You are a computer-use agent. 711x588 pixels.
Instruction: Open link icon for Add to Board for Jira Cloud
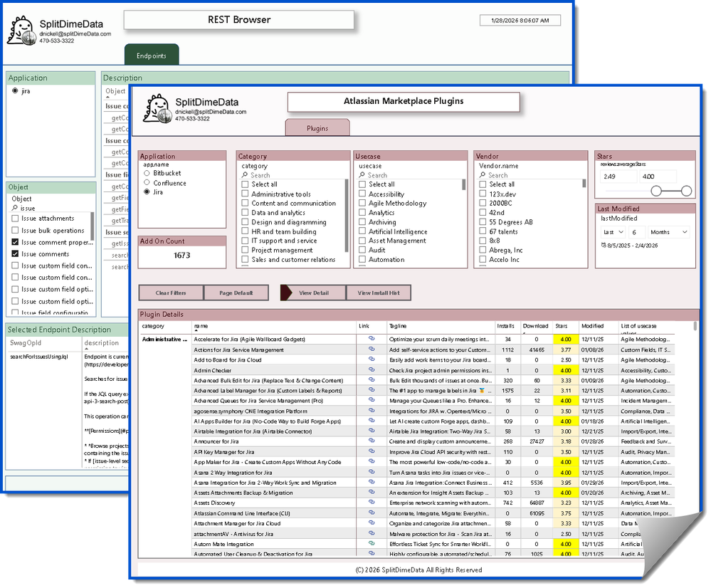pyautogui.click(x=372, y=359)
